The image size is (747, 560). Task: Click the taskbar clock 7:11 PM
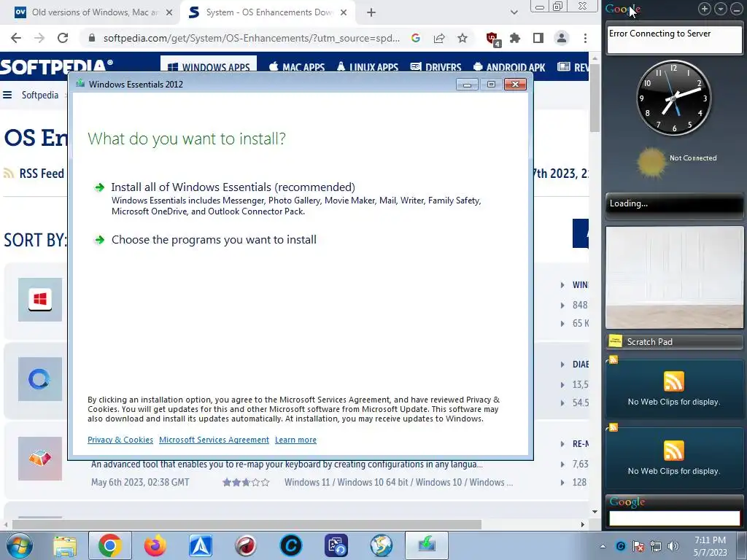pyautogui.click(x=711, y=546)
